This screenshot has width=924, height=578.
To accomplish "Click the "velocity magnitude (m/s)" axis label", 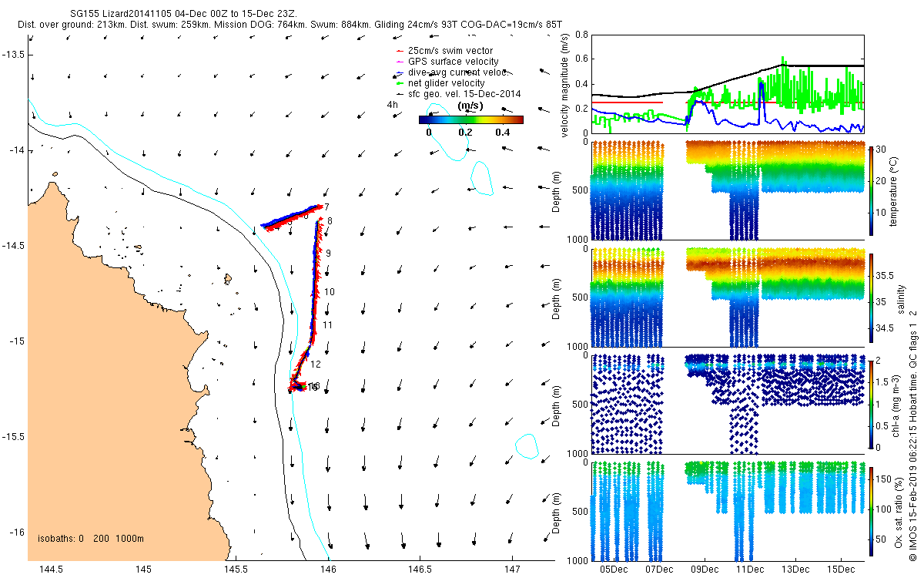I will [x=565, y=85].
